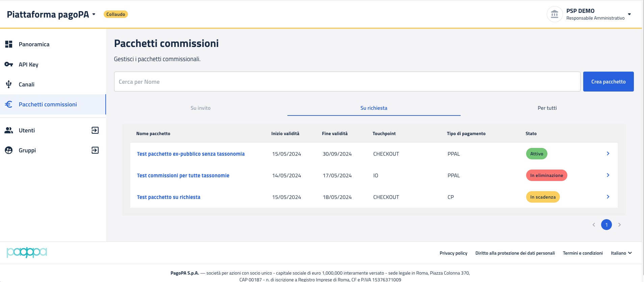Click the Crea pacchetto button
Screen dimensions: 644x282
[x=608, y=82]
